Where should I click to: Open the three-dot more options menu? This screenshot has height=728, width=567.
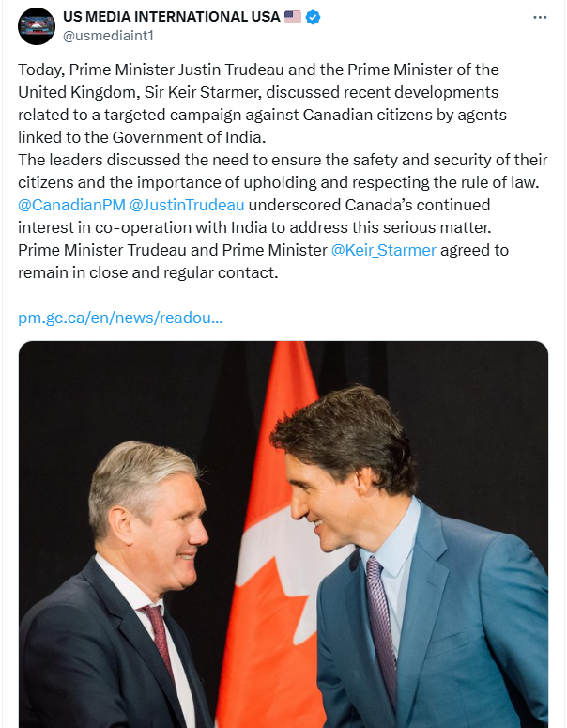pyautogui.click(x=540, y=18)
